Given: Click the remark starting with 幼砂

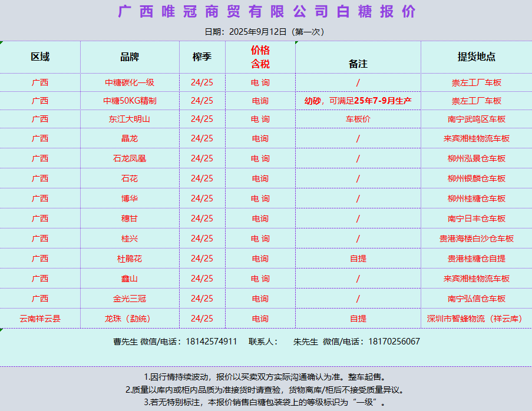Looking at the screenshot, I should point(358,101).
